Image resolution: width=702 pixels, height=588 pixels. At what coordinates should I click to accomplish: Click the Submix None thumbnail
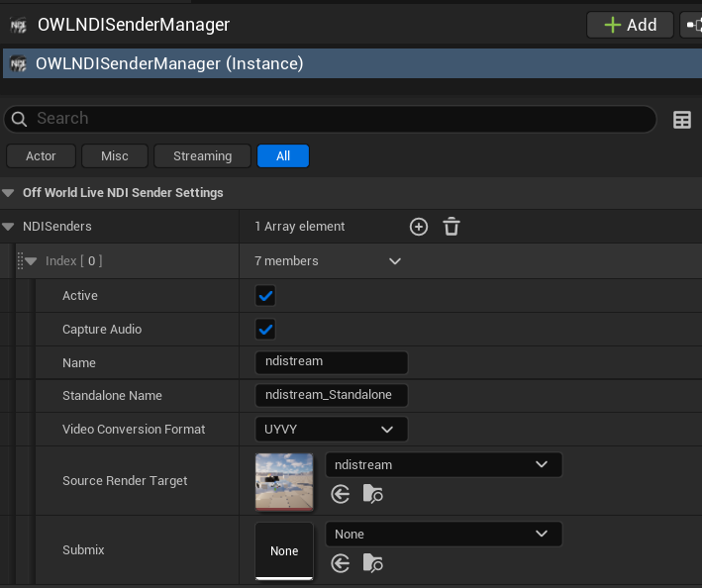[x=284, y=550]
